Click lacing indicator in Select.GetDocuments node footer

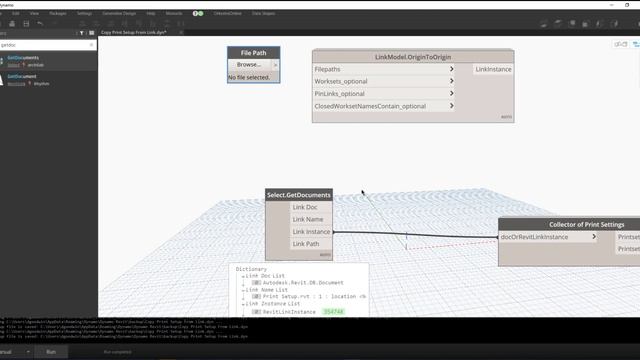point(325,255)
